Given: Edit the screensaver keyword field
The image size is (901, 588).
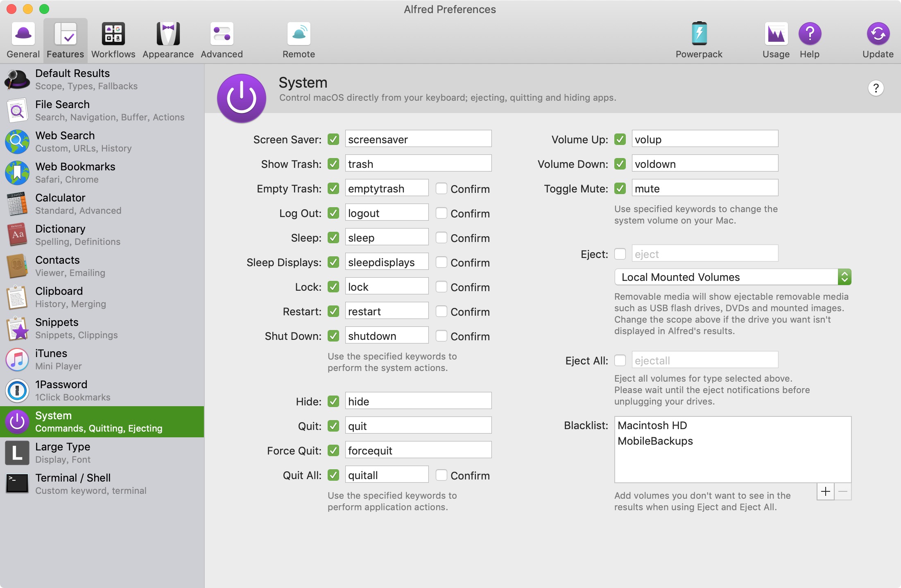Looking at the screenshot, I should coord(418,139).
